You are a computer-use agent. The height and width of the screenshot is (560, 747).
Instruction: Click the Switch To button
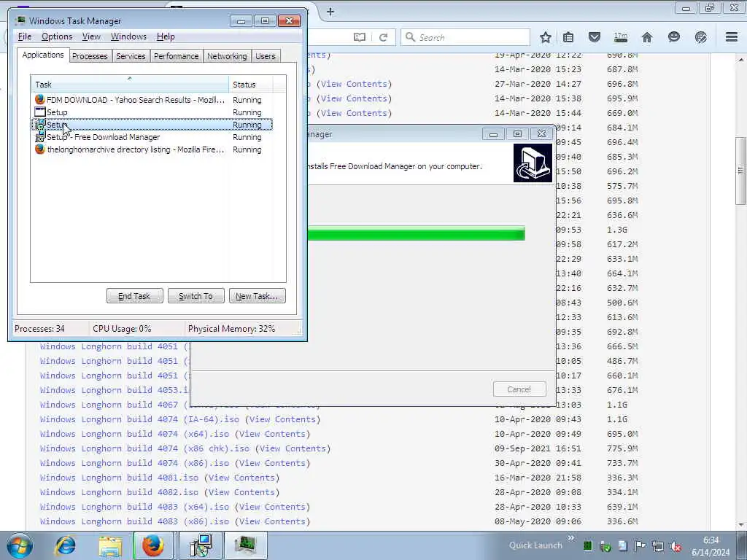tap(196, 296)
